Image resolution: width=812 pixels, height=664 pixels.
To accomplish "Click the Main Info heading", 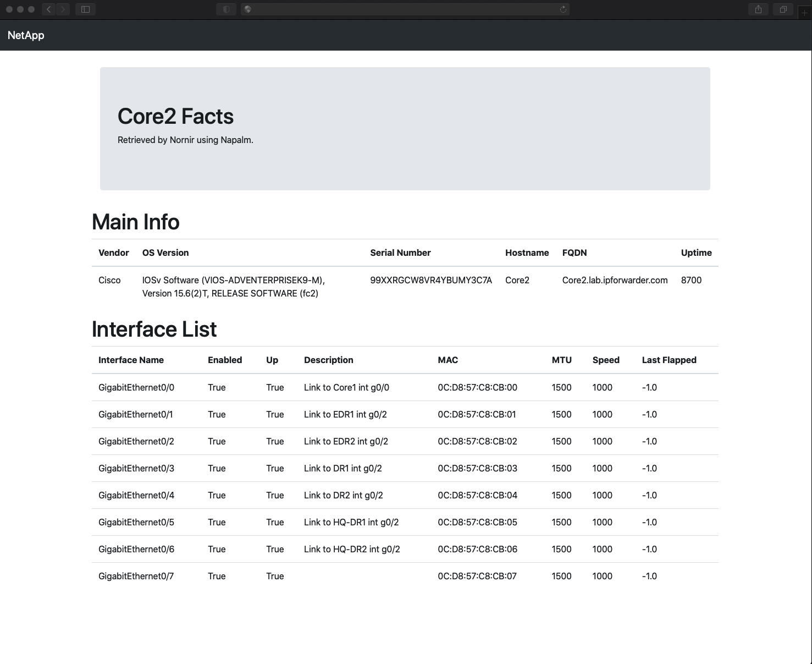I will [135, 222].
